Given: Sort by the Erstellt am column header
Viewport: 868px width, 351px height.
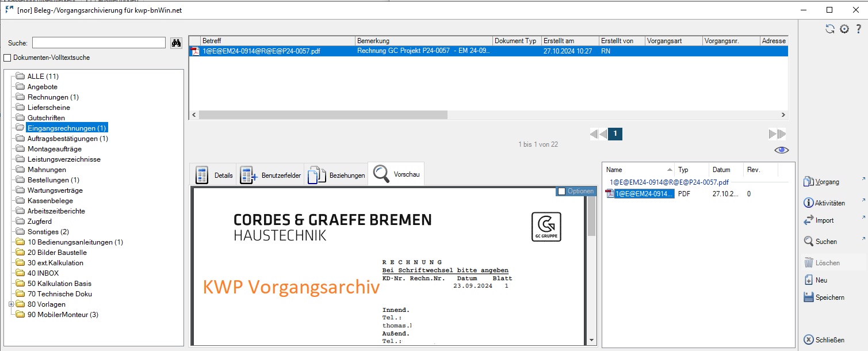Looking at the screenshot, I should [x=570, y=41].
